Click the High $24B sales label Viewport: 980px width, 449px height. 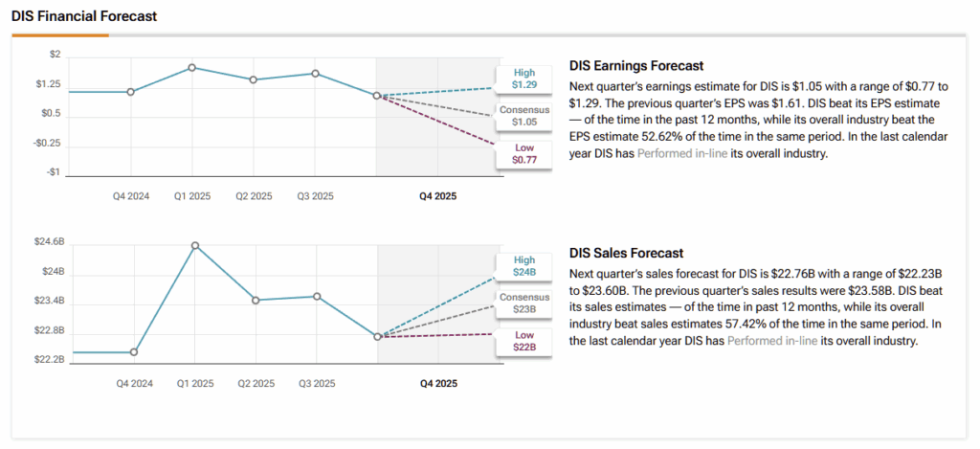523,265
